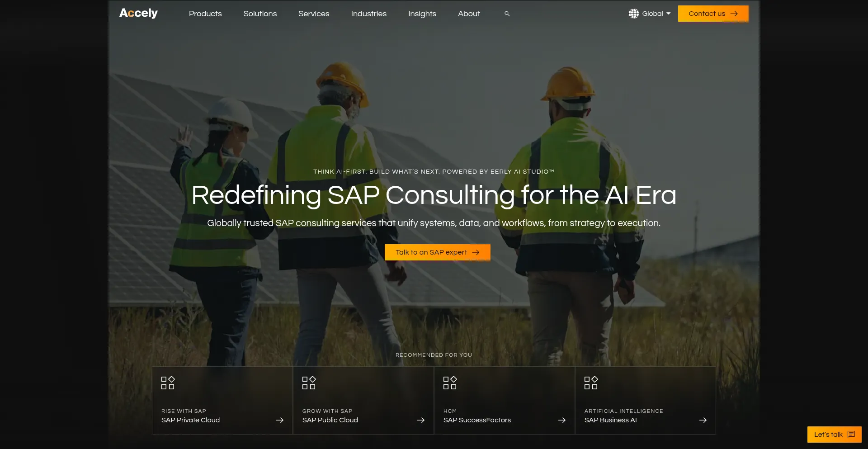Open the Let's talk chat button
This screenshot has height=449, width=868.
835,435
